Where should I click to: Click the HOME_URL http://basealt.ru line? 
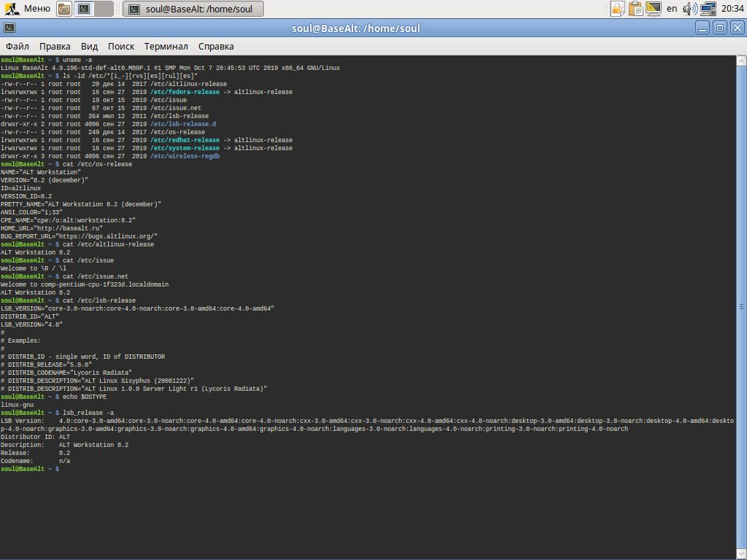point(52,228)
